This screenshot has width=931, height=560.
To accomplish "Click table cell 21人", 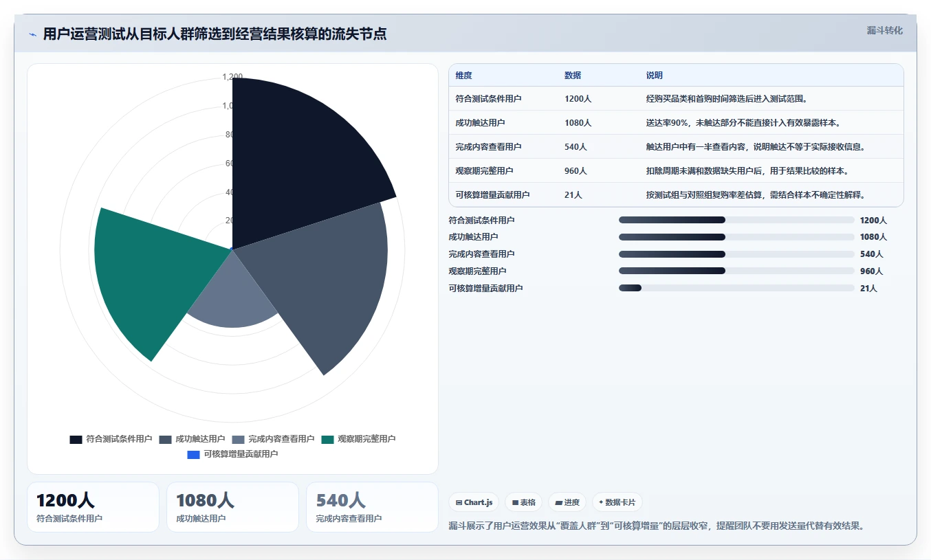I will [573, 195].
